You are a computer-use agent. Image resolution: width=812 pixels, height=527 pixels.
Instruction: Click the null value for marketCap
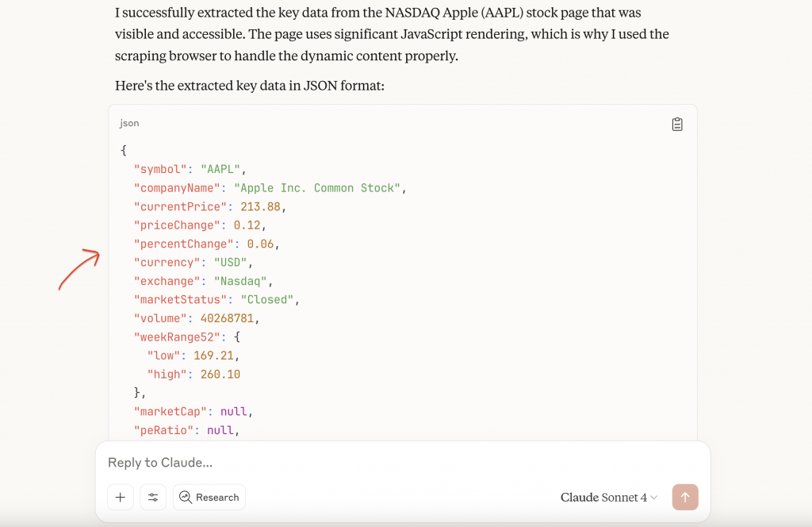238,411
